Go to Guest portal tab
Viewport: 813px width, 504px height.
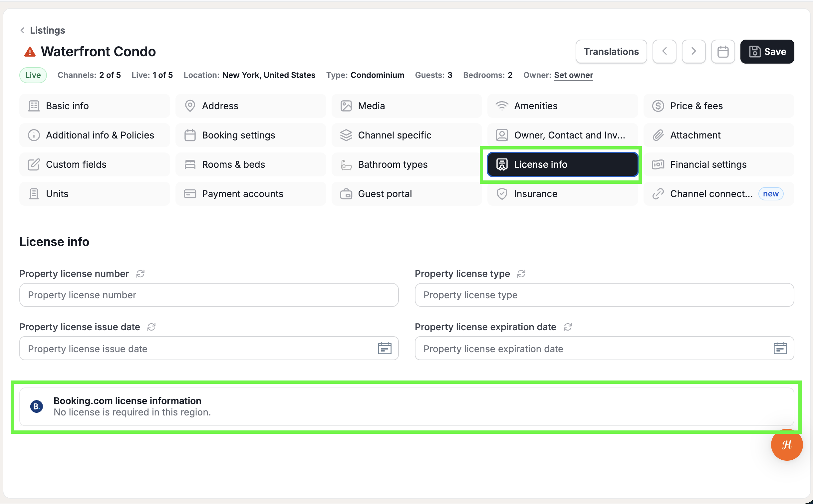click(x=407, y=194)
